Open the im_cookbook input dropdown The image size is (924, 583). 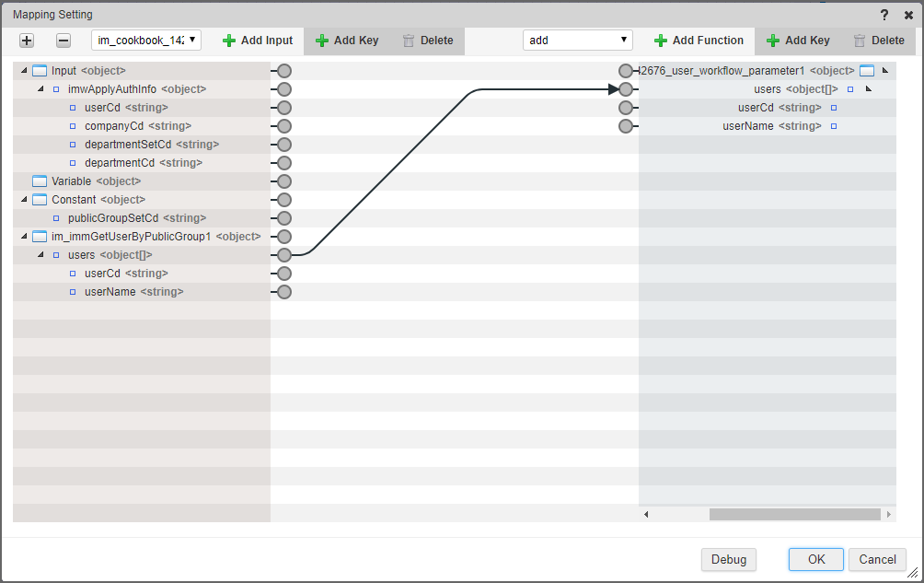pyautogui.click(x=145, y=41)
